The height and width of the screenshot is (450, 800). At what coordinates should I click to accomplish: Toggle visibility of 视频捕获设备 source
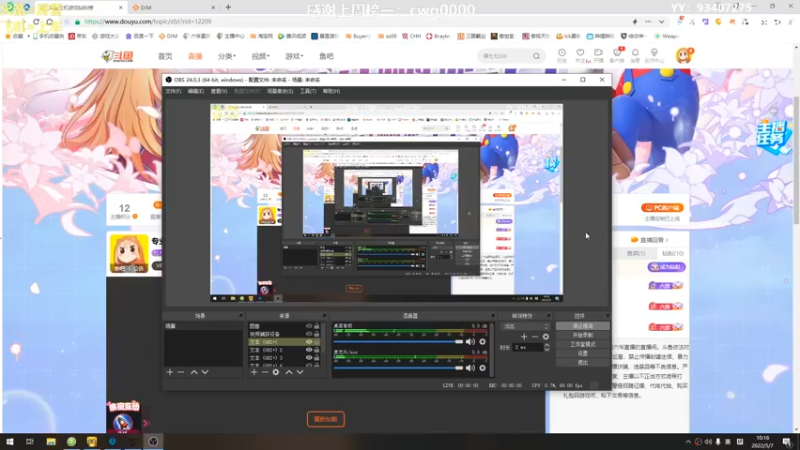coord(309,334)
